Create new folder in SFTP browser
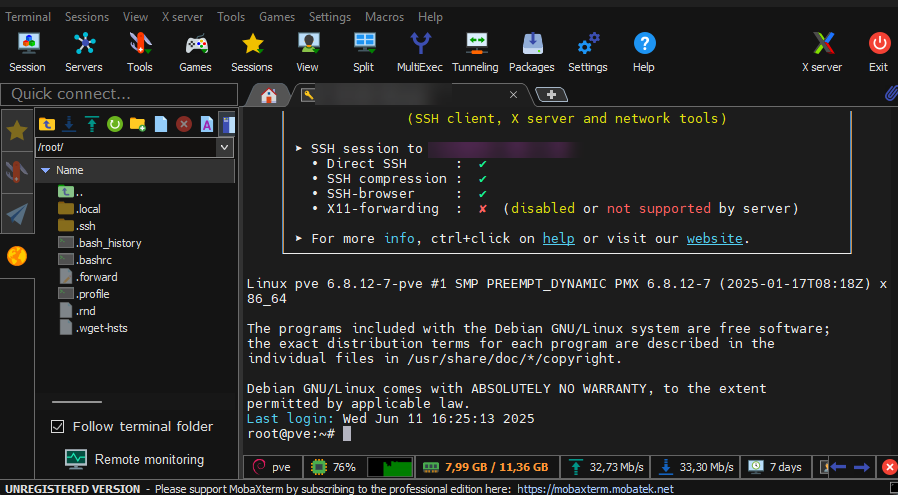The image size is (898, 495). (137, 124)
